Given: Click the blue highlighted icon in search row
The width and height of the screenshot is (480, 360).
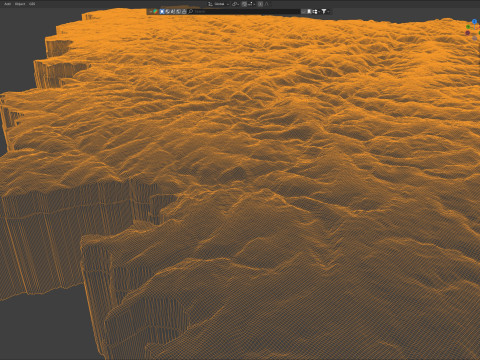Looking at the screenshot, I should coord(162,11).
